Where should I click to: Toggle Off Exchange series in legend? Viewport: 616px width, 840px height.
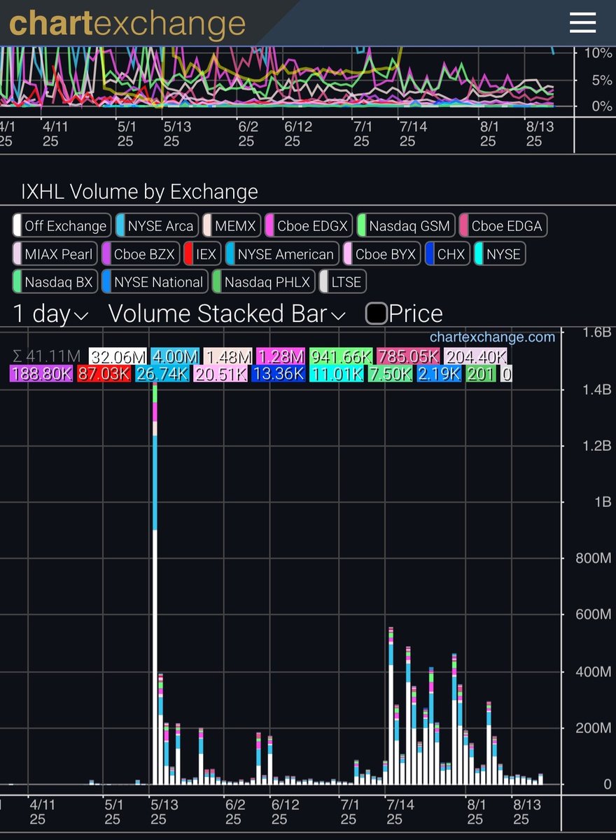pos(62,225)
